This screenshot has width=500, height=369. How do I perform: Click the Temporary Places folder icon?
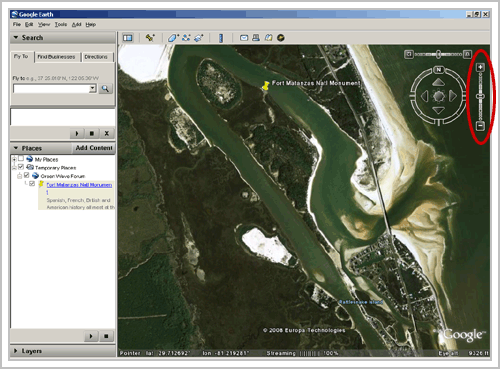click(x=30, y=167)
